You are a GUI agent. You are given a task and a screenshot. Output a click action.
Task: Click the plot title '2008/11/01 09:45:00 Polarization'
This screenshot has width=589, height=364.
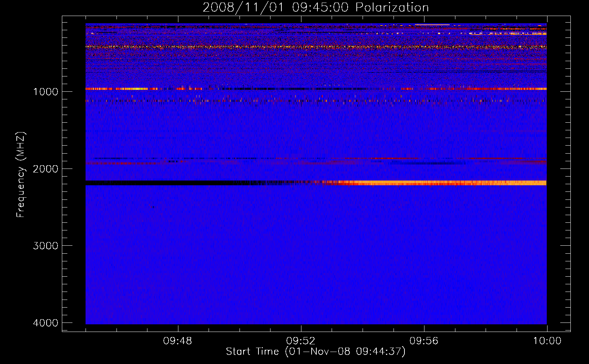(x=316, y=8)
